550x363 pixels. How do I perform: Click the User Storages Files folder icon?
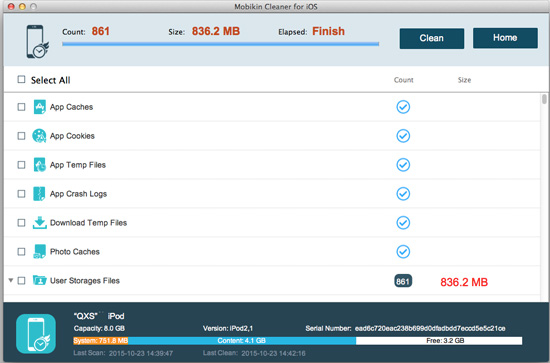(40, 280)
